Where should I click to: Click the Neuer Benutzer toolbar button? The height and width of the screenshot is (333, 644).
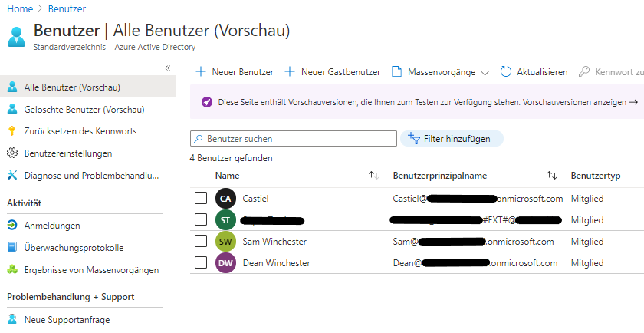(x=235, y=72)
